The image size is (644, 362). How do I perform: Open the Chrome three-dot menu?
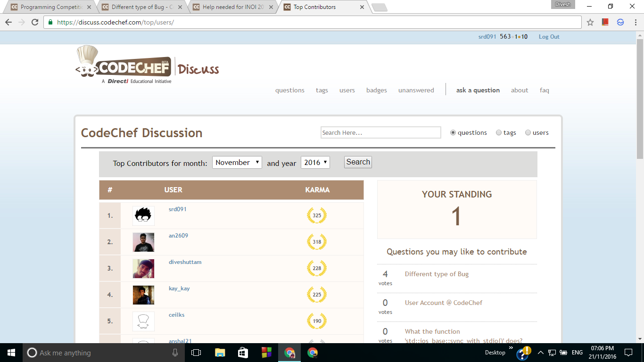635,22
